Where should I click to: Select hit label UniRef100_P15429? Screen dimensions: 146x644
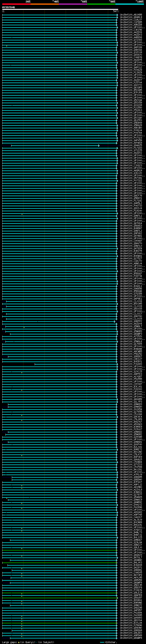click(x=131, y=70)
